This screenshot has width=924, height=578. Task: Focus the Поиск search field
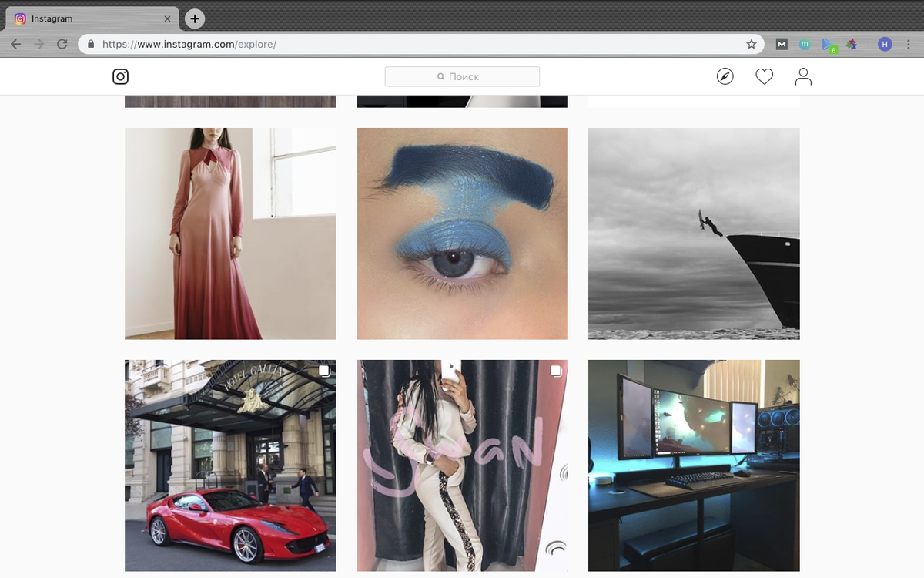(x=462, y=76)
